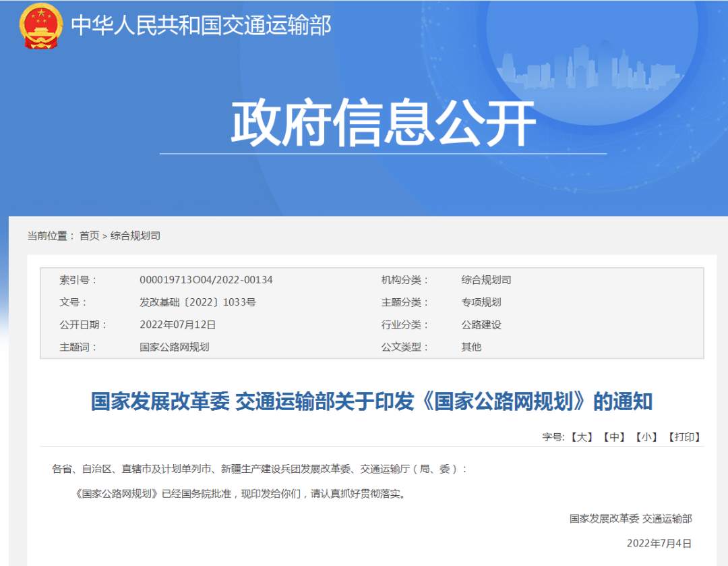Click the 字号 label
The width and height of the screenshot is (728, 566).
click(x=553, y=437)
